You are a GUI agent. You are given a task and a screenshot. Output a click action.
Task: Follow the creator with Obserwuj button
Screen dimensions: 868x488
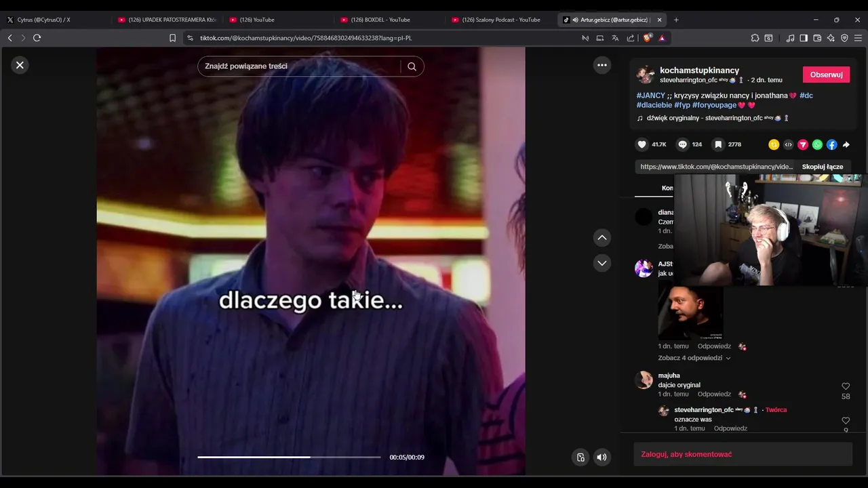point(826,75)
